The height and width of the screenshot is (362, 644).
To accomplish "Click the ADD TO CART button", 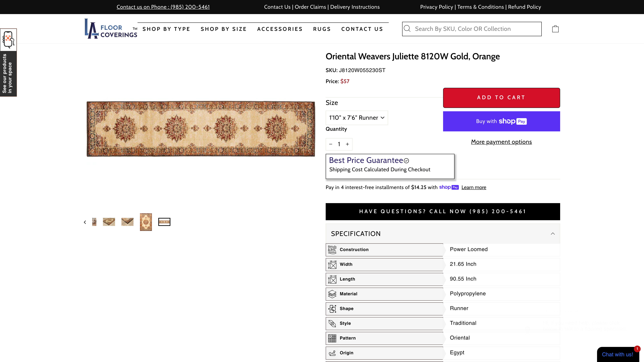I will pyautogui.click(x=501, y=97).
